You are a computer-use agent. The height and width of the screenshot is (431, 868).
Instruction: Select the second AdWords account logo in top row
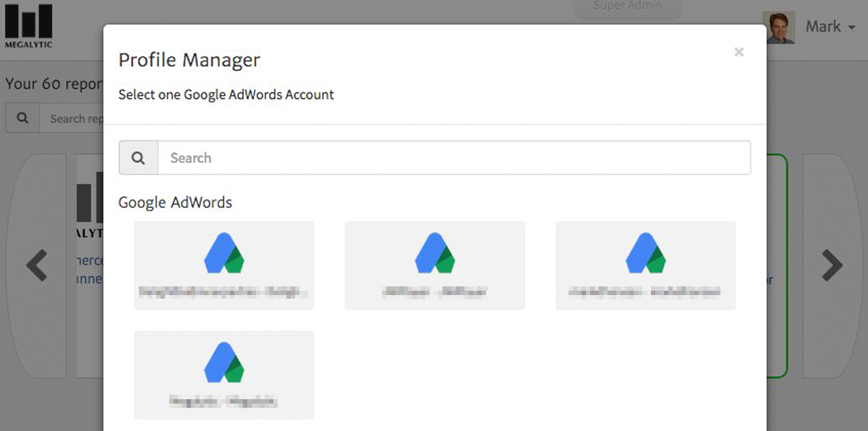click(435, 254)
